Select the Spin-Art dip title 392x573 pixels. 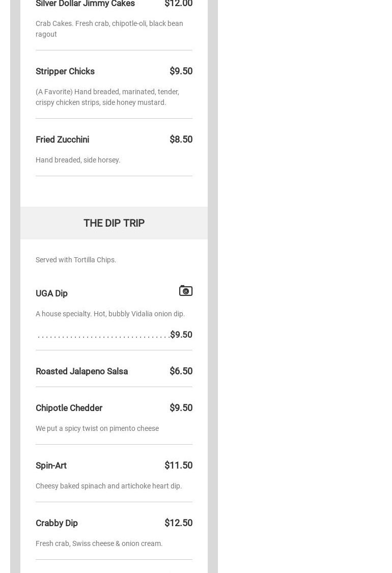tap(51, 466)
